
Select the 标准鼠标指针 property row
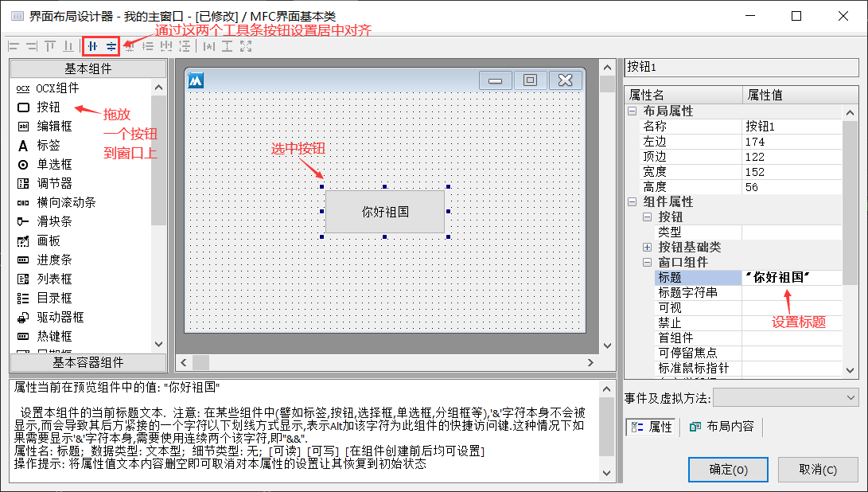[748, 369]
